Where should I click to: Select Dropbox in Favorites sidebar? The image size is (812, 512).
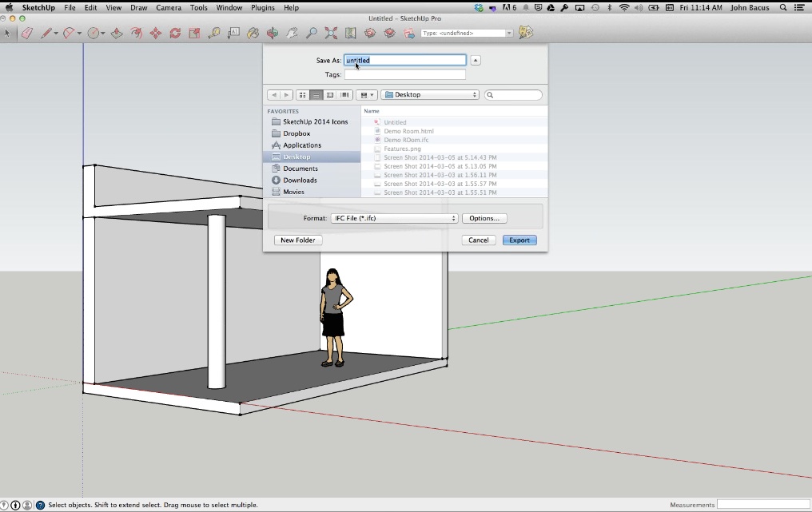[297, 133]
